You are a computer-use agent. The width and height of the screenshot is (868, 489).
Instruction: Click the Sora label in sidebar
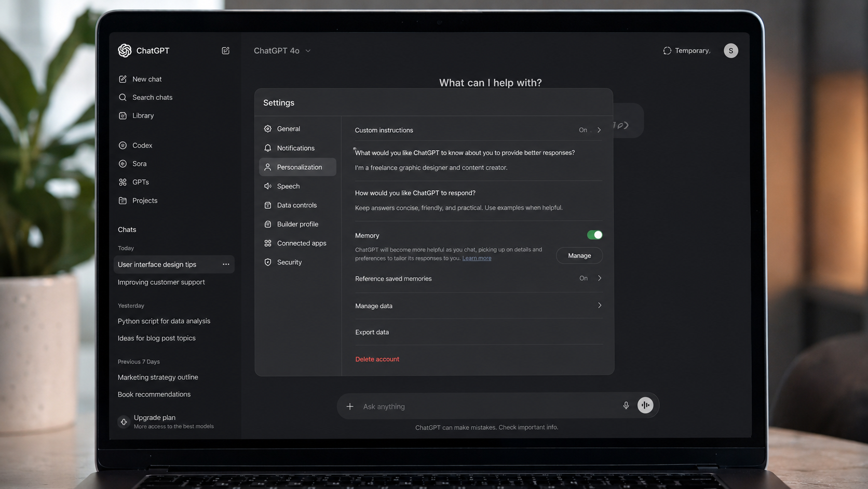pyautogui.click(x=139, y=164)
